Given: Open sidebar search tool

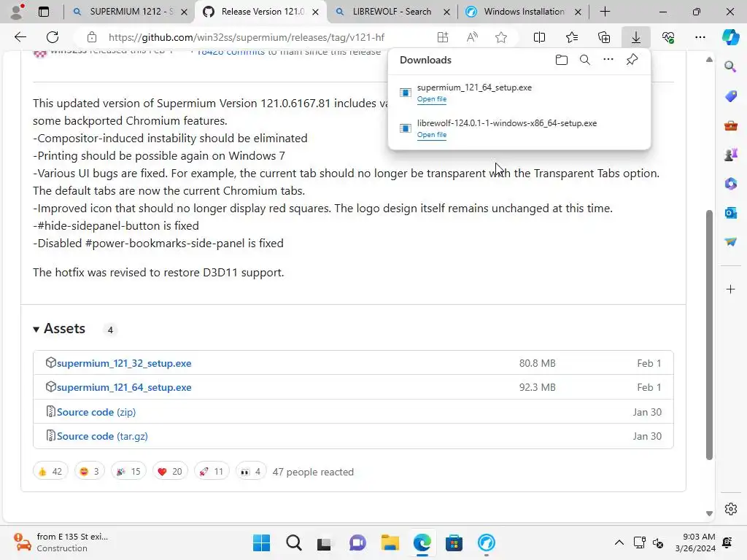Looking at the screenshot, I should 730,66.
